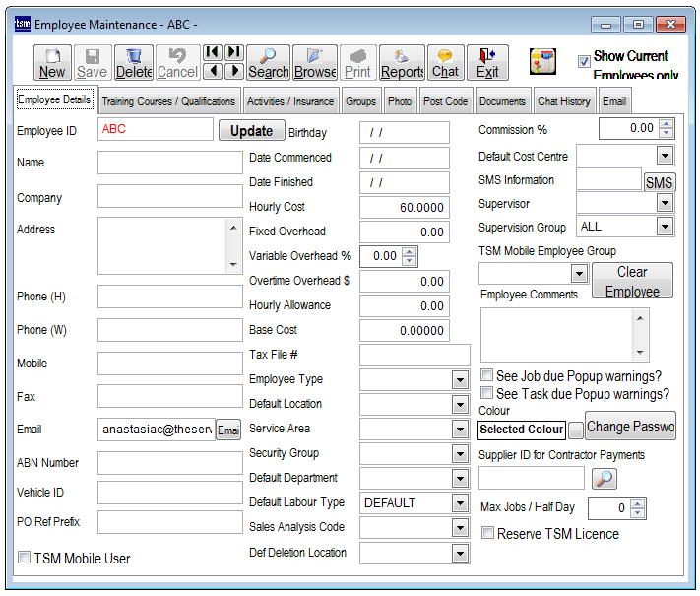The image size is (700, 596).
Task: Open the Chat History tab
Action: (564, 100)
